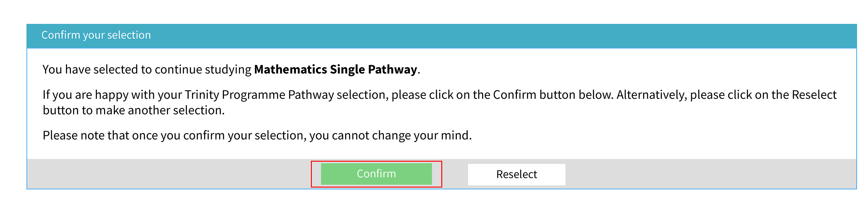Click the 'Confirm your selection' header title
868x221 pixels.
click(96, 35)
